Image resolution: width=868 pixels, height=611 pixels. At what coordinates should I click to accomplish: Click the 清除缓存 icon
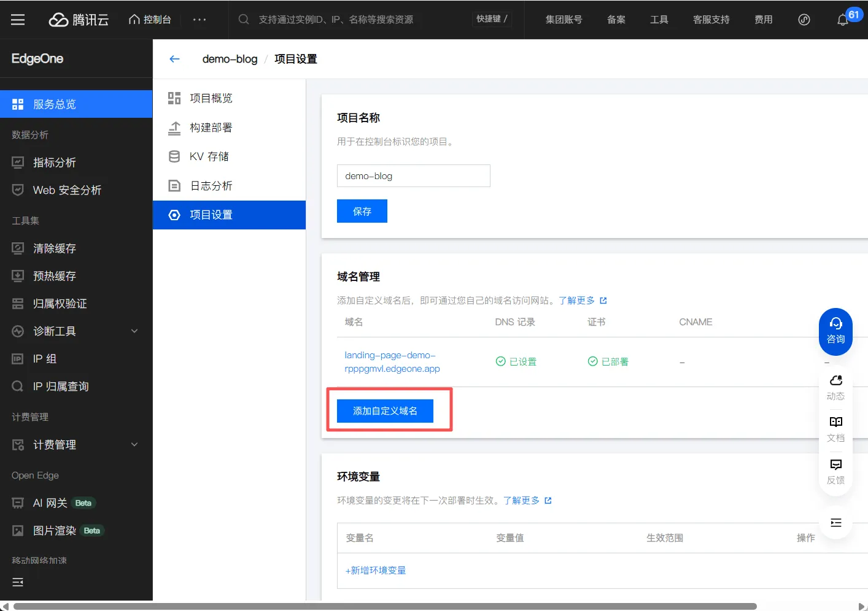click(x=18, y=248)
